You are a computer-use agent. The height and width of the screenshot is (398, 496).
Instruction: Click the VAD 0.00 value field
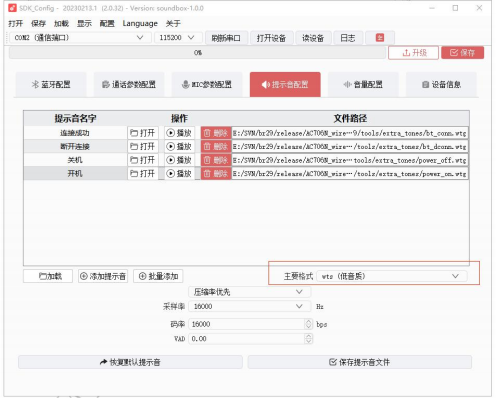pos(247,339)
